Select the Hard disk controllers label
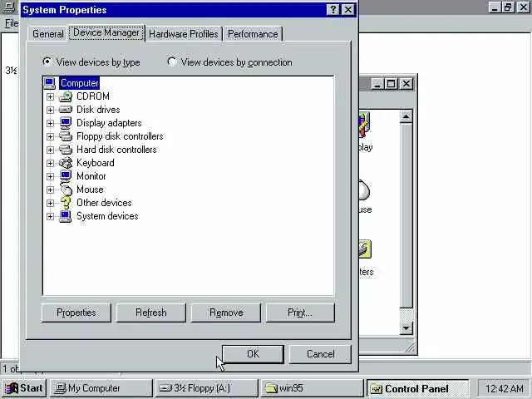The image size is (532, 399). (x=116, y=150)
